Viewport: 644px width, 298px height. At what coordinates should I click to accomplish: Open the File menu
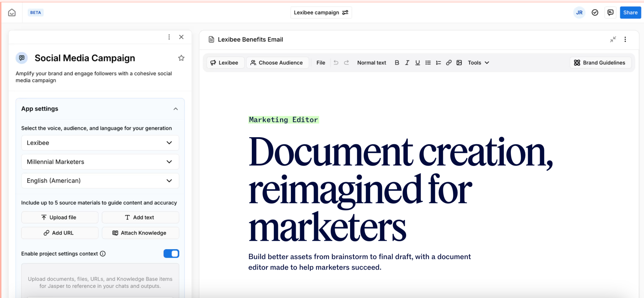[x=321, y=63]
